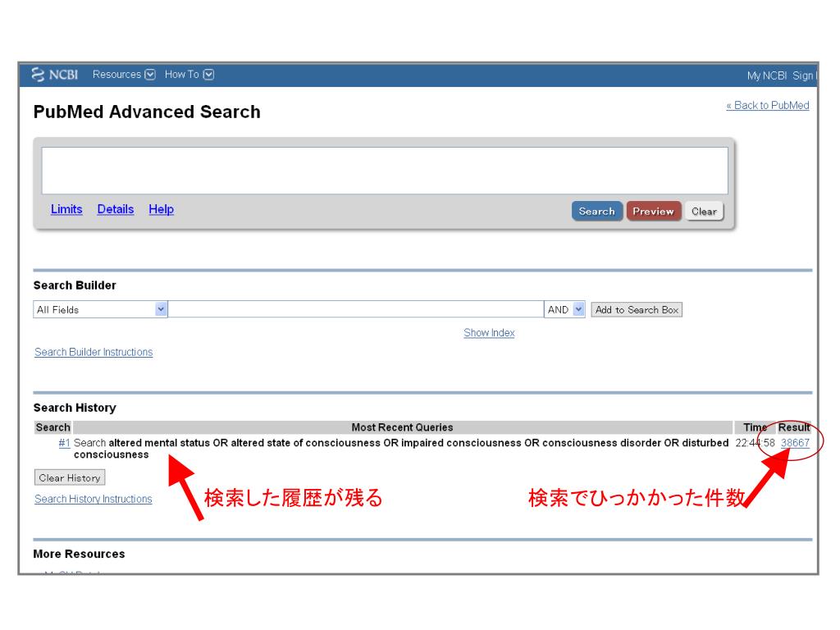Click the Search Builder term input field
Image resolution: width=840 pixels, height=630 pixels.
click(356, 309)
